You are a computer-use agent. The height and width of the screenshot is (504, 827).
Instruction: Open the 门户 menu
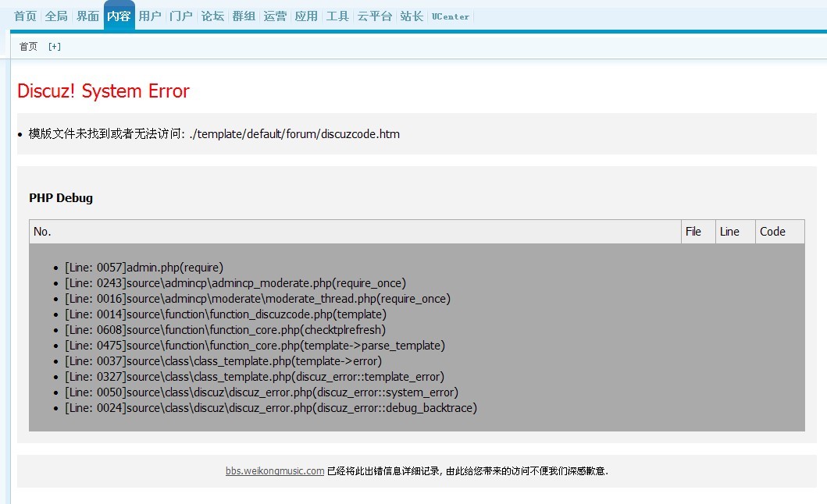181,16
